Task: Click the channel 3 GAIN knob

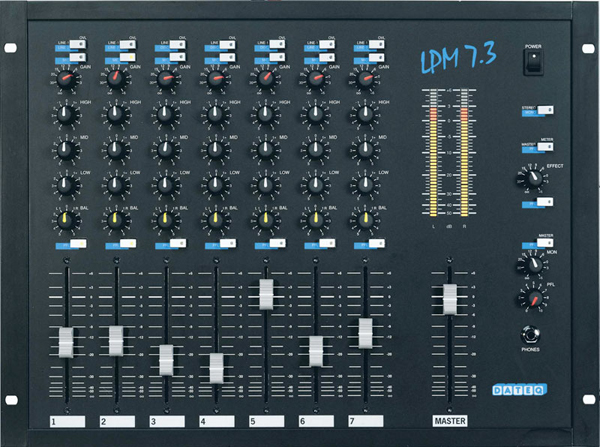Action: pyautogui.click(x=166, y=79)
